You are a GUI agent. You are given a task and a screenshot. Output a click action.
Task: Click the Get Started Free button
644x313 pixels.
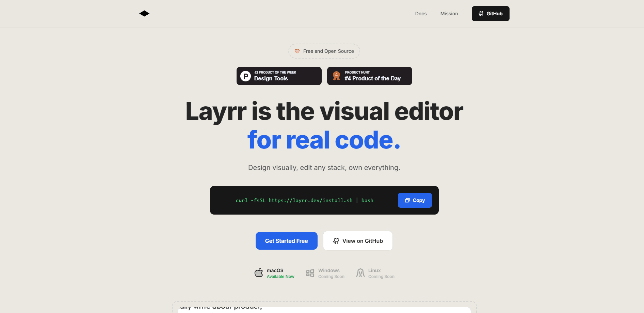click(x=287, y=241)
